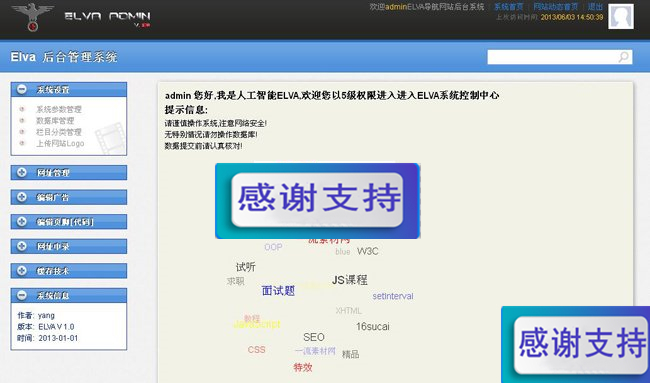Image resolution: width=650 pixels, height=383 pixels.
Task: Focus the header search input field
Action: [553, 57]
